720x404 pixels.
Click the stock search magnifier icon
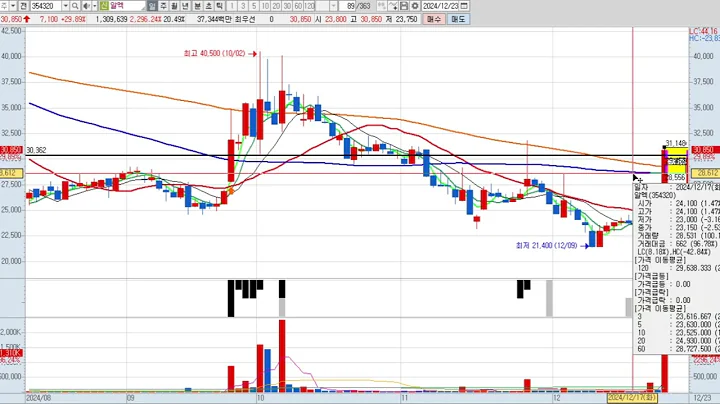[75, 6]
